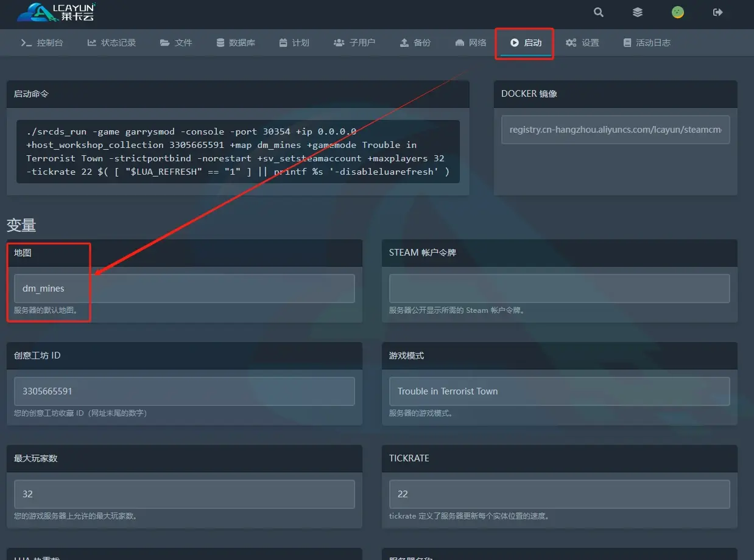The image size is (754, 560).
Task: Click the LCAYUN logo
Action: (x=56, y=12)
